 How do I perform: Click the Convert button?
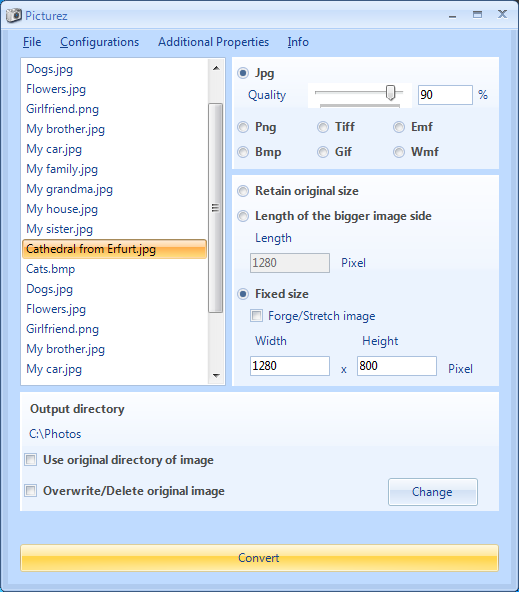pyautogui.click(x=259, y=558)
